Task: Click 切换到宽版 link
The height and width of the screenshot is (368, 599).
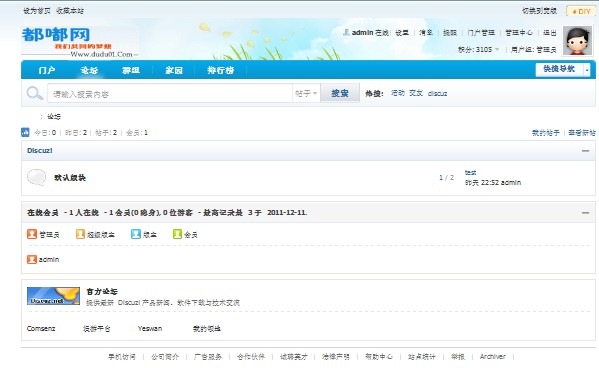Action: (x=539, y=11)
